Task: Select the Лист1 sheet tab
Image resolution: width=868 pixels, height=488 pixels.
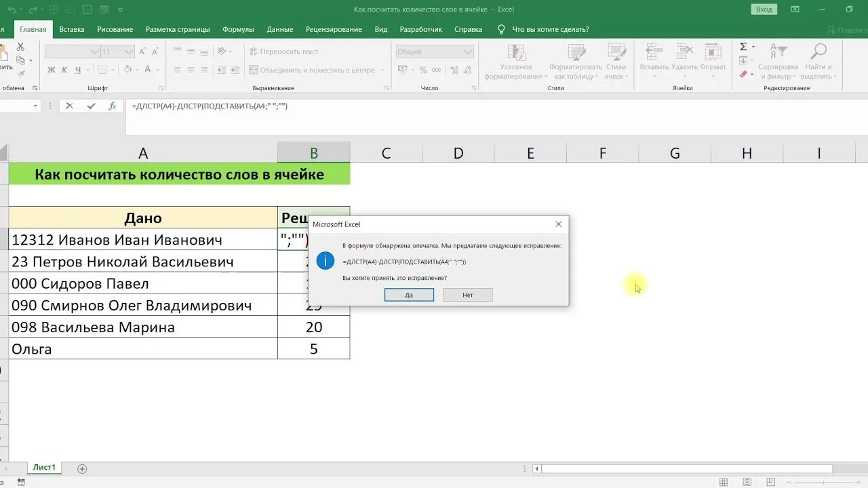Action: coord(44,468)
